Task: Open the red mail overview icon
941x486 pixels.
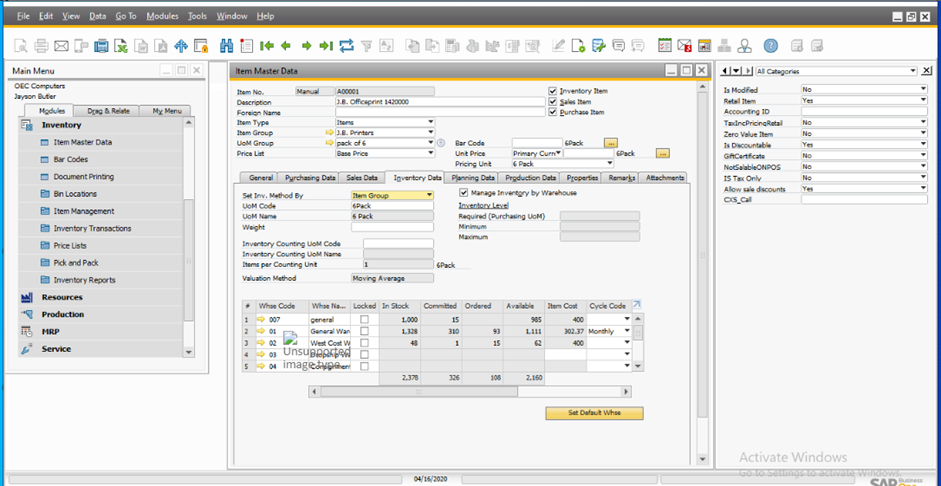Action: 684,46
